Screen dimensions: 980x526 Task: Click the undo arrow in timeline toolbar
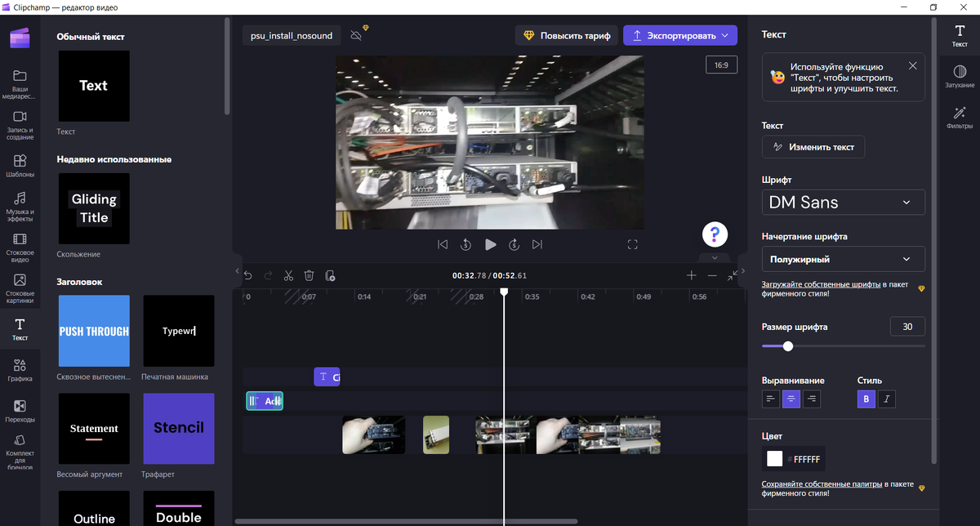pos(248,276)
